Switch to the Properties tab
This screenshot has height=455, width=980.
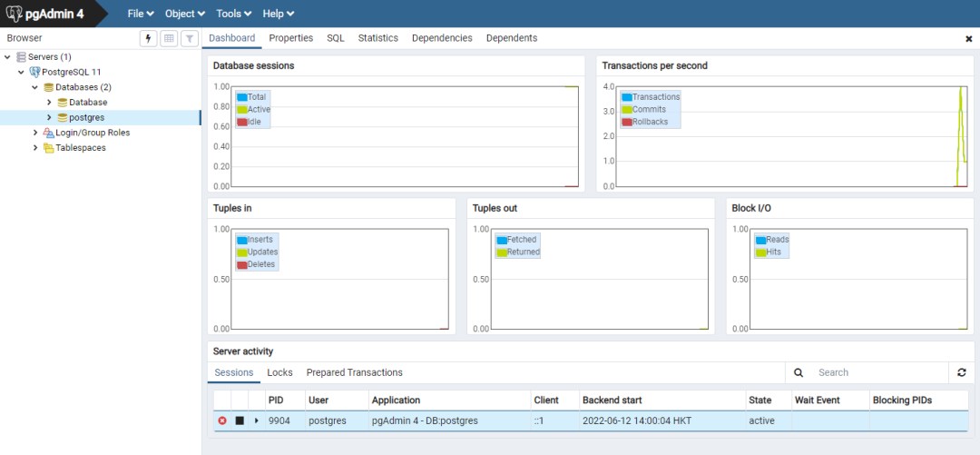pos(291,38)
